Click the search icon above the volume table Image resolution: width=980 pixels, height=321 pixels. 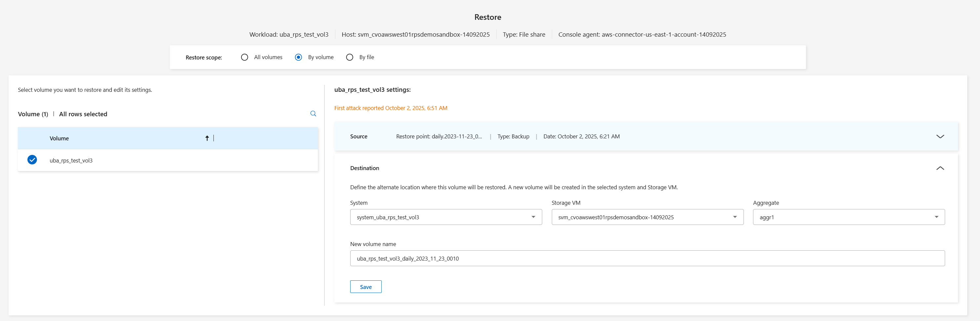pos(313,114)
